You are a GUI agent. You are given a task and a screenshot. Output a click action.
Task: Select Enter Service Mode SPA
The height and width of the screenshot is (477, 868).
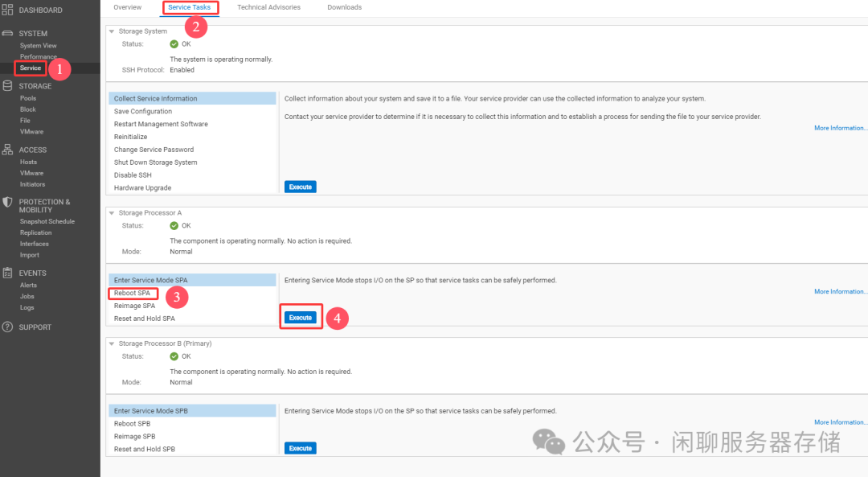(x=192, y=280)
